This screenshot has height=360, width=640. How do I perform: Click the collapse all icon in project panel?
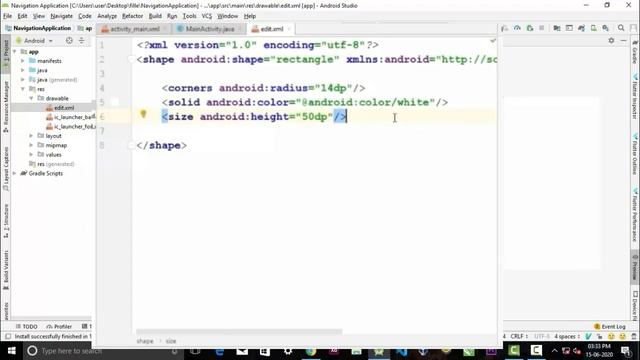pyautogui.click(x=82, y=40)
